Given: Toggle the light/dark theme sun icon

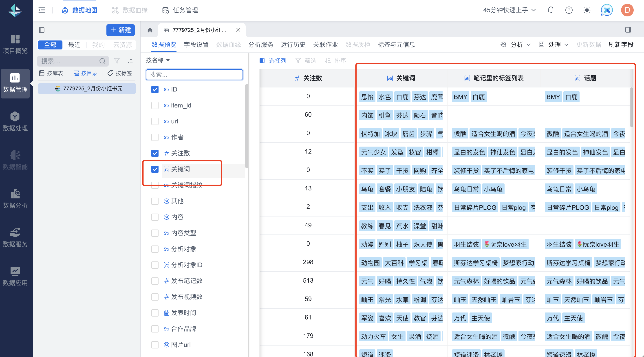Looking at the screenshot, I should (x=587, y=10).
